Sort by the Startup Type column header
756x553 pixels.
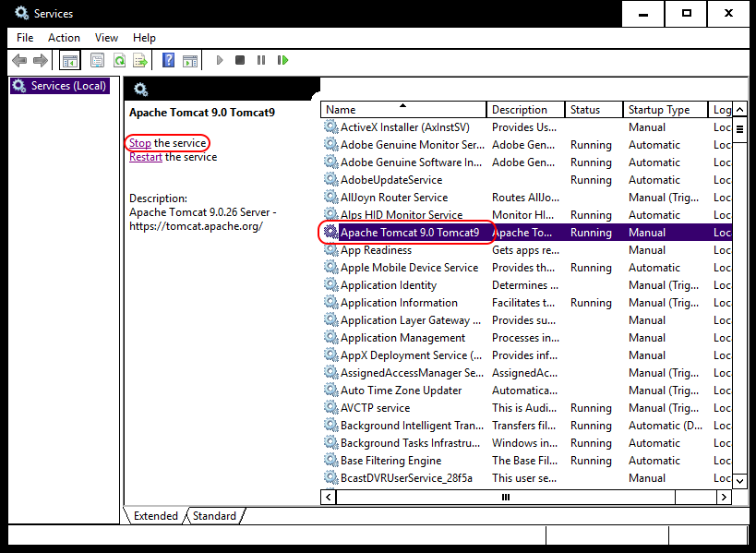(x=666, y=110)
